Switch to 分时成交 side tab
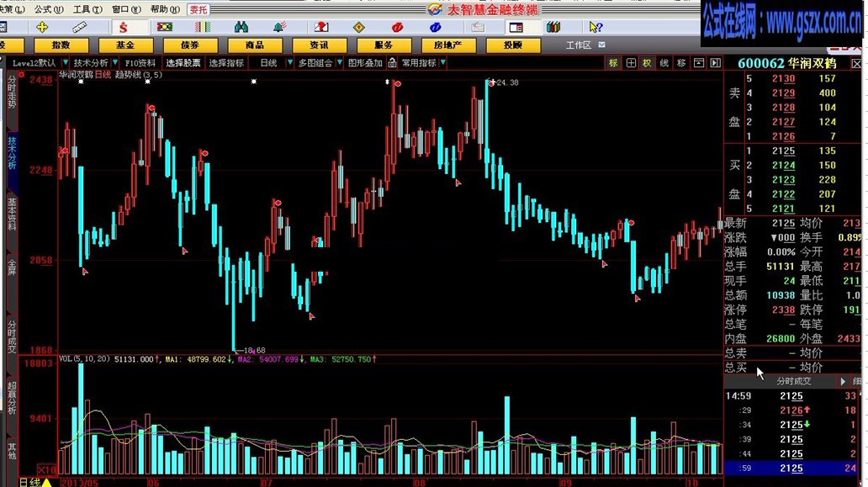 12,336
